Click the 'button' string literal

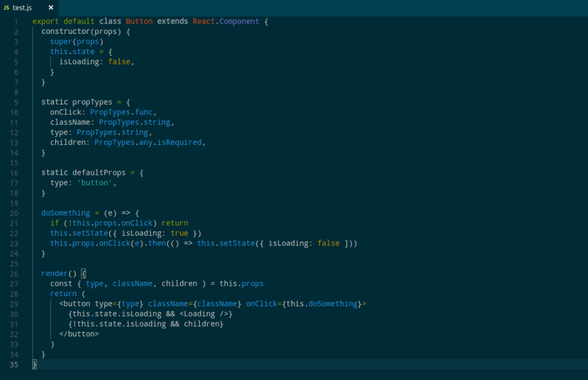point(95,183)
